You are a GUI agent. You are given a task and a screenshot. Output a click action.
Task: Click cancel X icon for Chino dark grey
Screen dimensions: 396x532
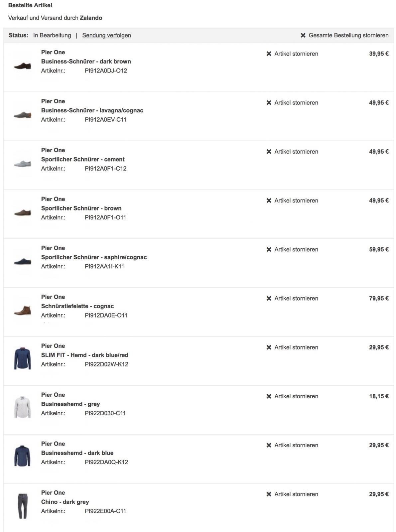pyautogui.click(x=269, y=494)
